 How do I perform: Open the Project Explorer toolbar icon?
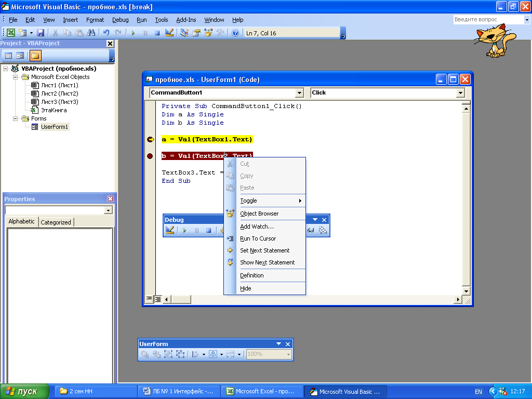click(184, 33)
